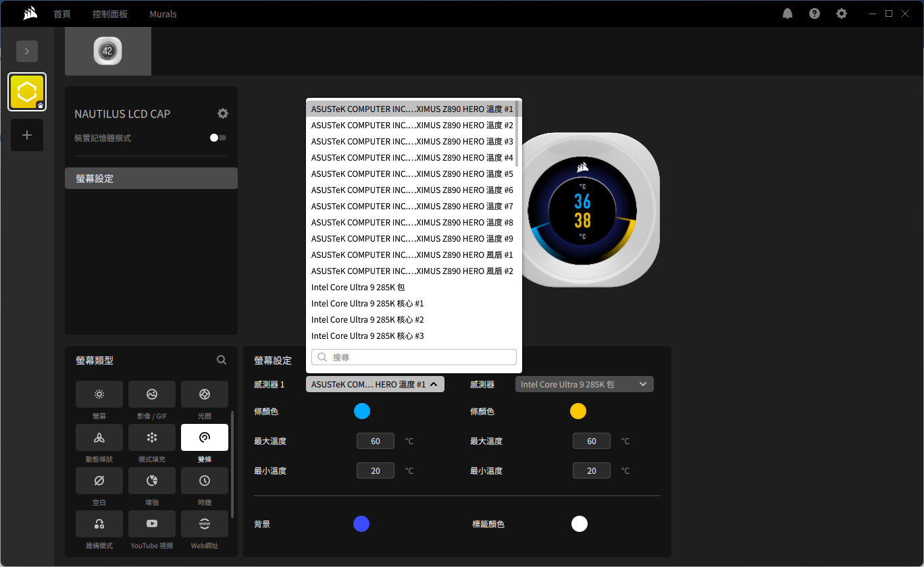
Task: Expand the sidebar with the arrow button
Action: [x=27, y=51]
